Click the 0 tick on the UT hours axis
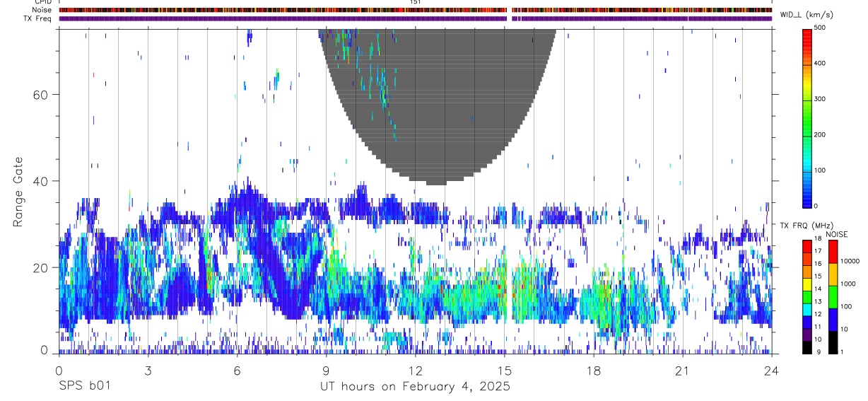 (58, 369)
